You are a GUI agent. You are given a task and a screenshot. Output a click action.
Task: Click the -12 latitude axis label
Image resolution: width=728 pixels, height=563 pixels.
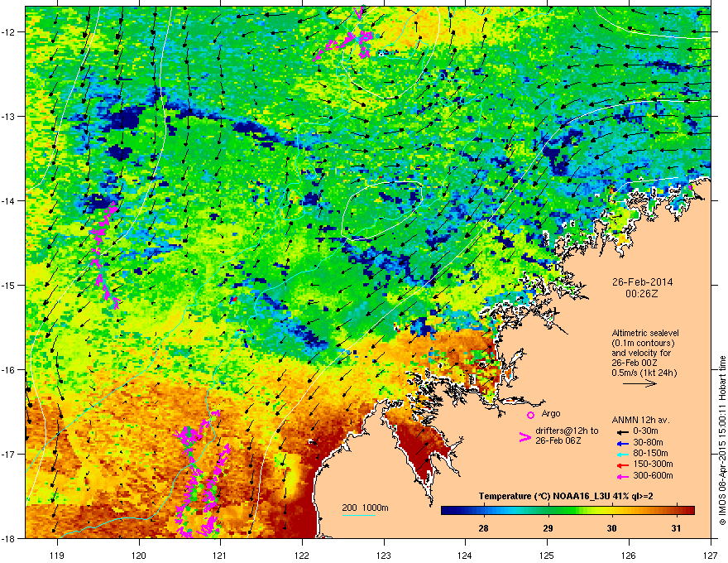tap(9, 32)
